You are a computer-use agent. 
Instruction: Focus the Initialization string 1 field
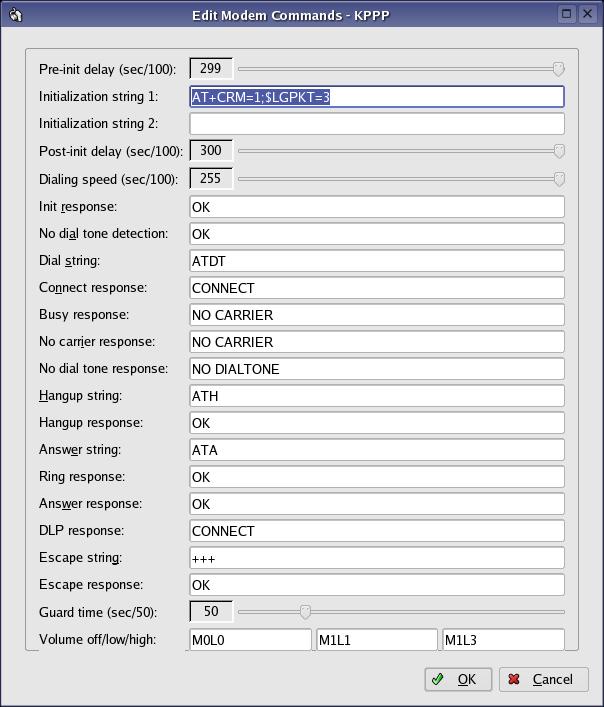[377, 96]
